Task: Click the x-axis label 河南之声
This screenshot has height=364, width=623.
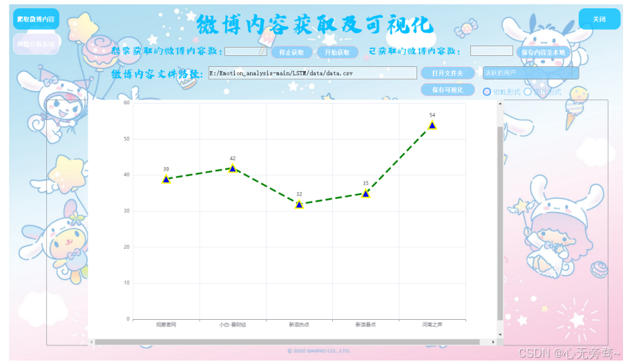Action: click(432, 325)
